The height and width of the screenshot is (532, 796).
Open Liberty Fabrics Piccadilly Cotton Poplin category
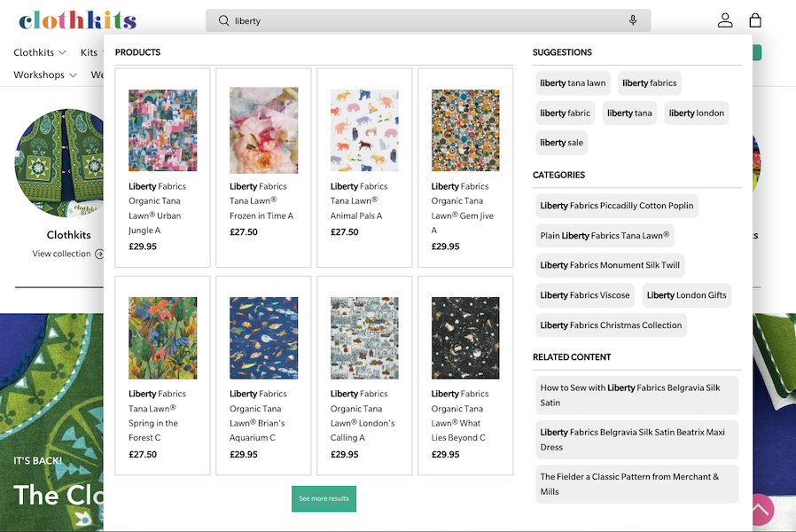[617, 206]
